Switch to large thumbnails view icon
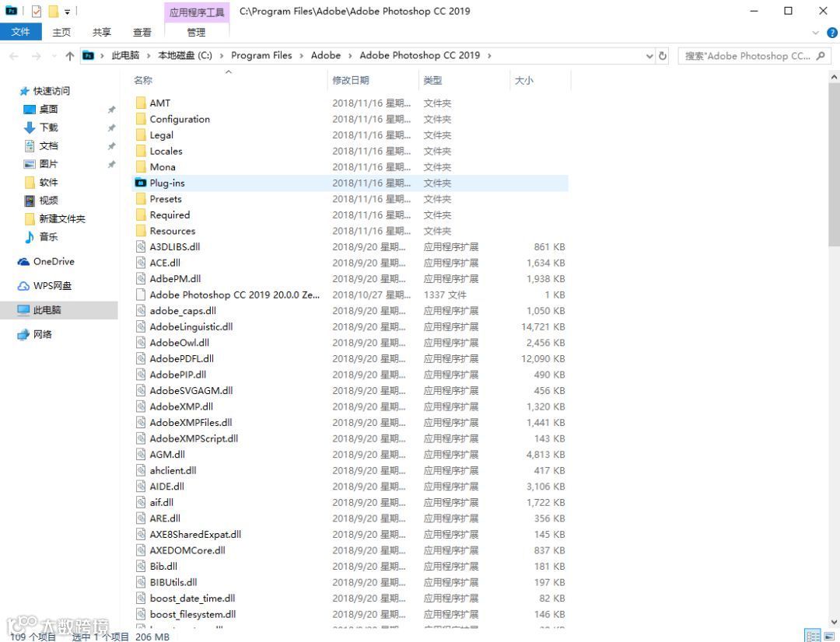This screenshot has height=642, width=840. coord(829,636)
